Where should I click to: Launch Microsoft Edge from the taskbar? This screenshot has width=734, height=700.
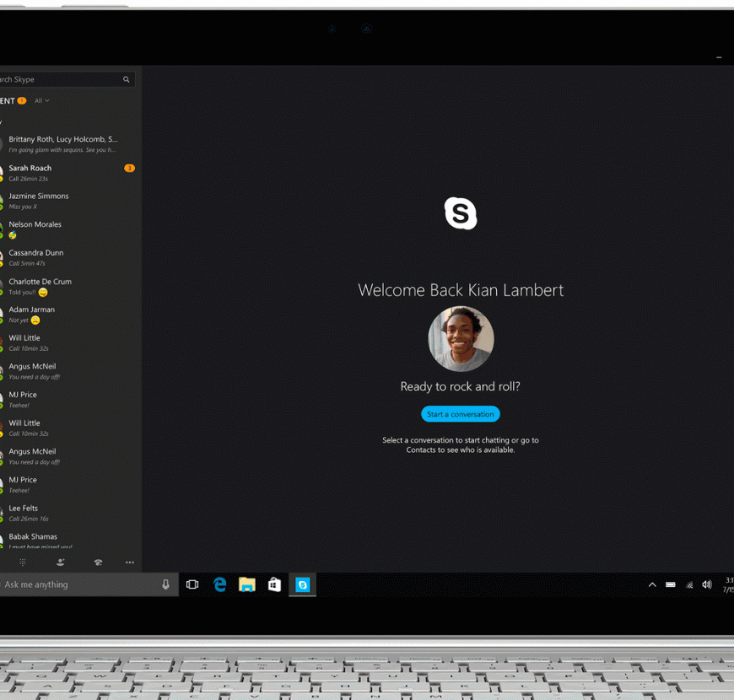[x=219, y=584]
